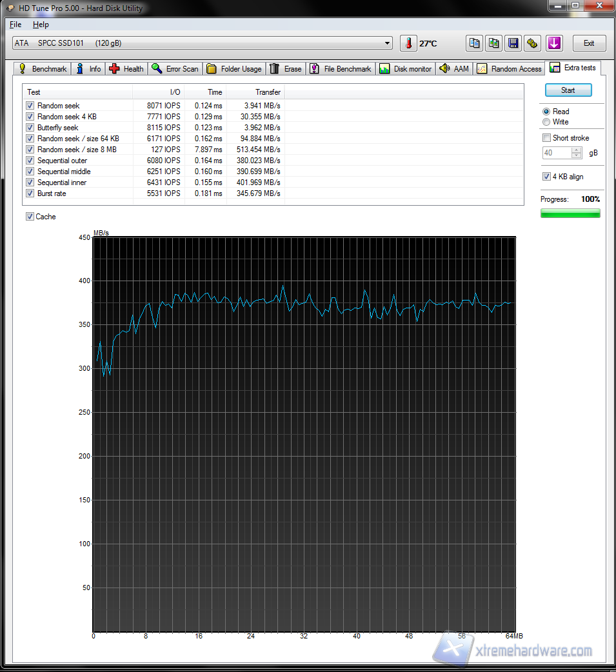Image resolution: width=616 pixels, height=672 pixels.
Task: Click the thermometer temperature icon
Action: pos(408,43)
